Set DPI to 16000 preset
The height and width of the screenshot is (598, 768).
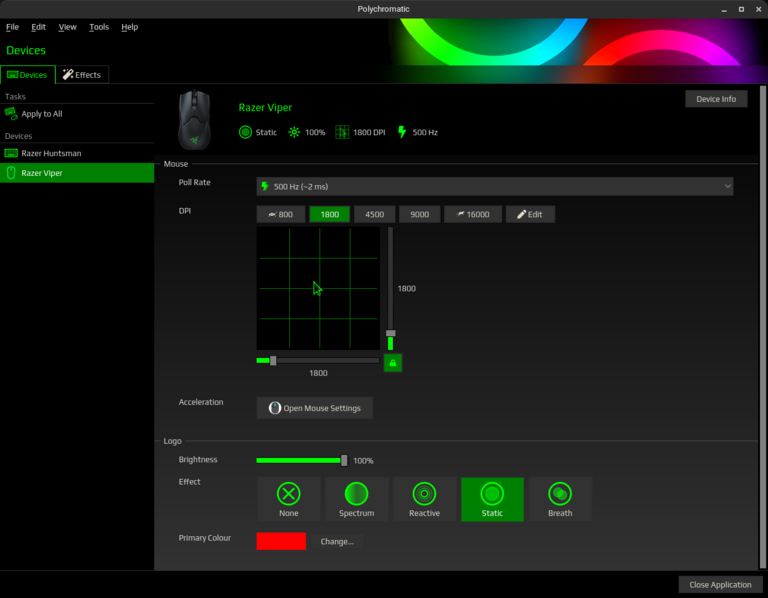pyautogui.click(x=473, y=215)
